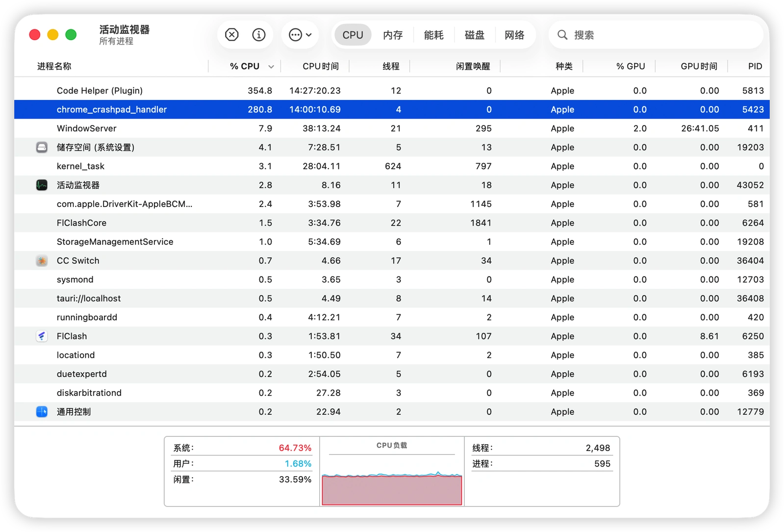
Task: Click the 14:27:20.23 CPU time cell
Action: pyautogui.click(x=315, y=90)
